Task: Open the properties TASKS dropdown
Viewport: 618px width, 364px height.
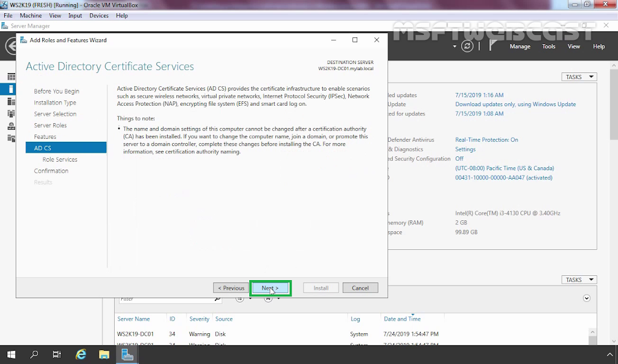Action: point(579,77)
